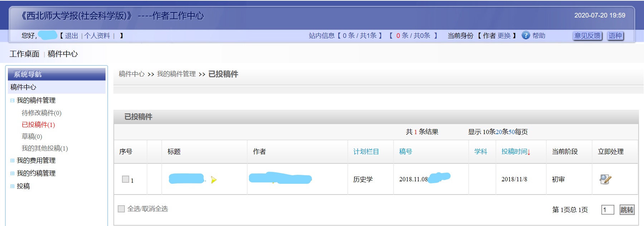Viewport: 644px width, 226px height.
Task: Click the 历史学 cell in row 1
Action: pyautogui.click(x=363, y=180)
